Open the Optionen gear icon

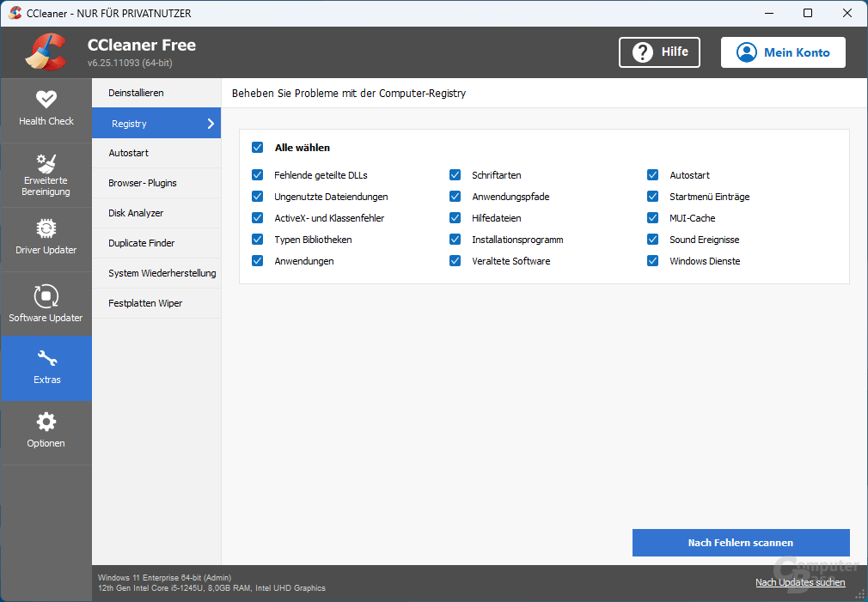(46, 423)
